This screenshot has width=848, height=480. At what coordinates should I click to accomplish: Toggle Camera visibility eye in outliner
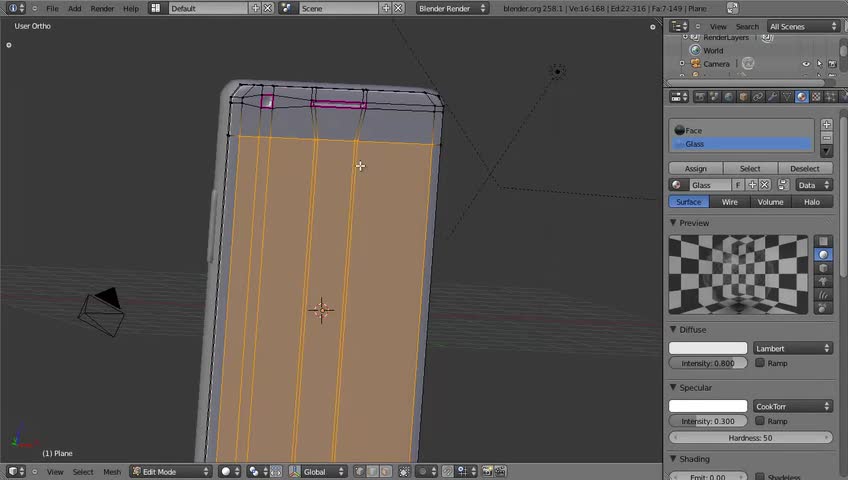pyautogui.click(x=806, y=64)
